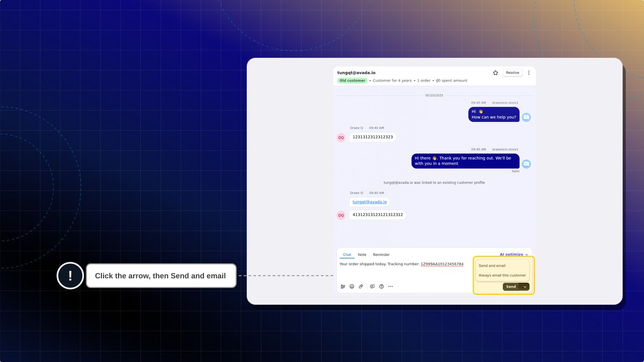644x362 pixels.
Task: Switch to the Note tab
Action: pos(362,255)
